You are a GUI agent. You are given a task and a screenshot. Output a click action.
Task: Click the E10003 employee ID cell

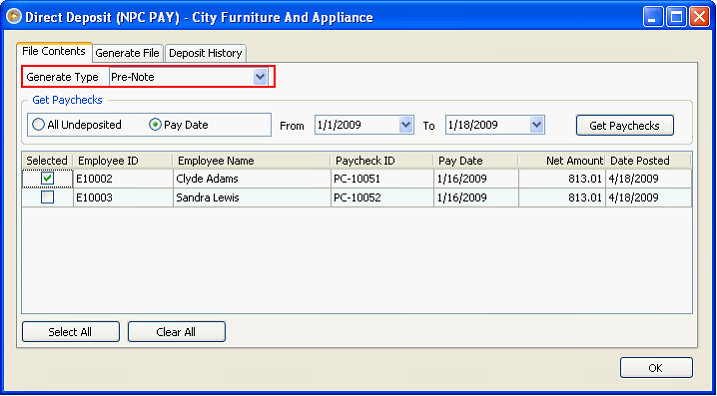tap(123, 198)
